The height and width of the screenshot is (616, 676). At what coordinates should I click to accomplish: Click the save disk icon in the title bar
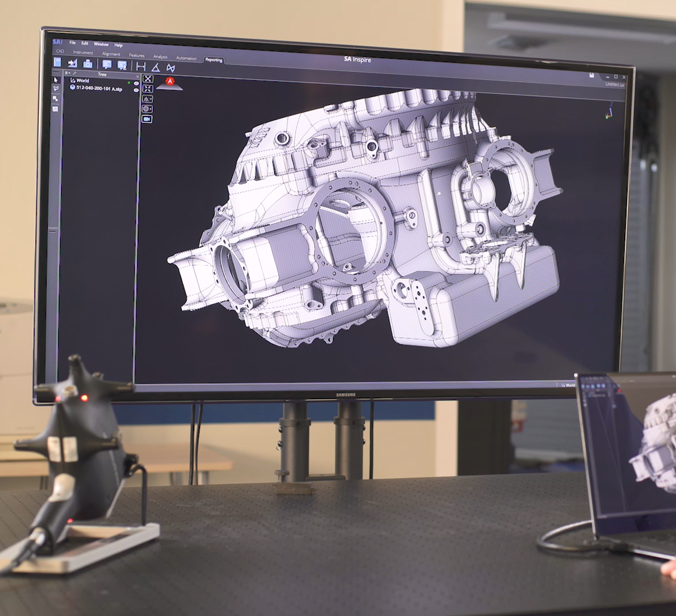coord(591,75)
